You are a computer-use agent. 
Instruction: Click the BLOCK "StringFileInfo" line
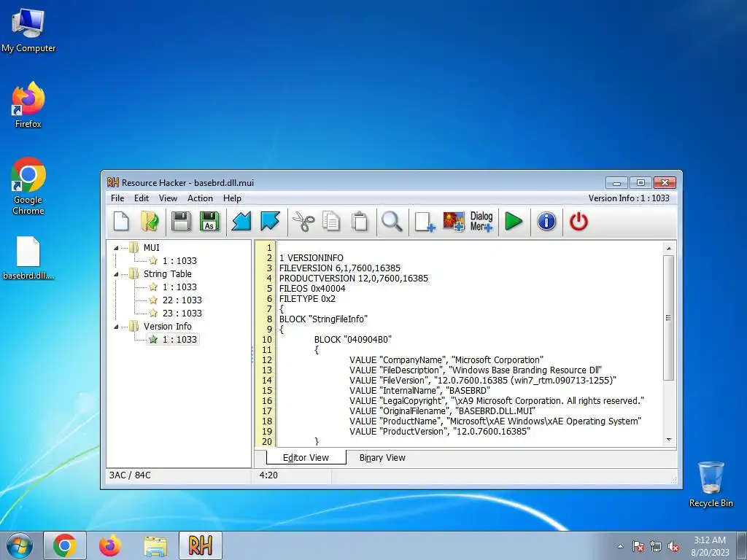tap(323, 319)
